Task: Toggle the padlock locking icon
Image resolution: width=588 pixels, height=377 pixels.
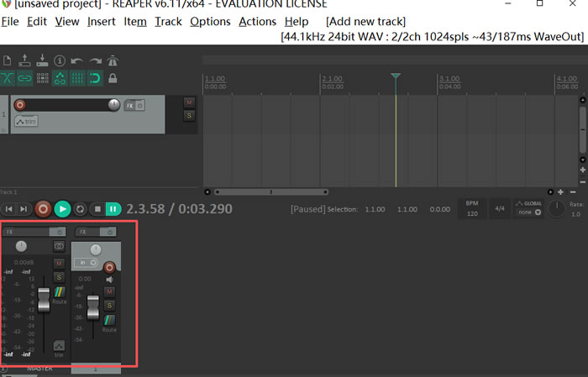Action: tap(113, 78)
